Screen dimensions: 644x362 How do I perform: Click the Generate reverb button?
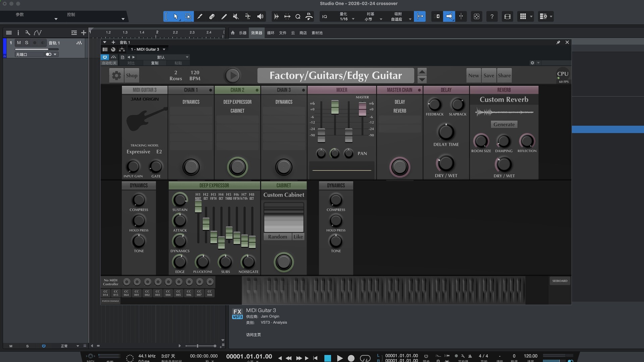point(504,124)
